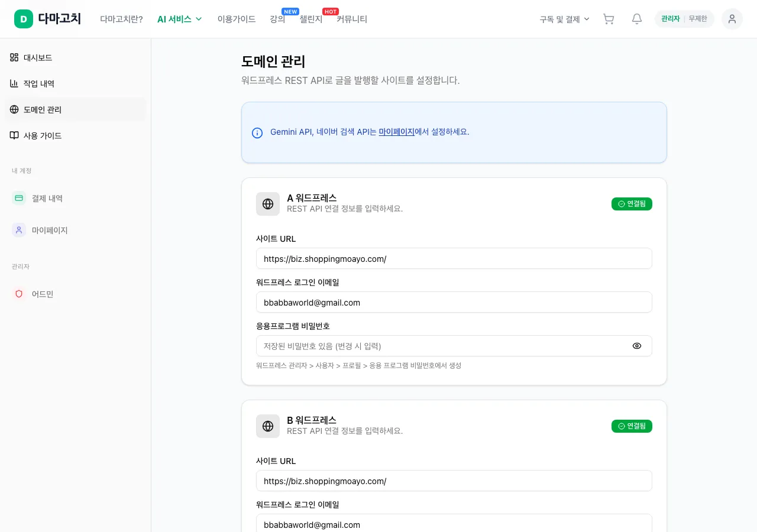Image resolution: width=757 pixels, height=532 pixels.
Task: Go to 대시보드 in the sidebar
Action: (x=75, y=57)
